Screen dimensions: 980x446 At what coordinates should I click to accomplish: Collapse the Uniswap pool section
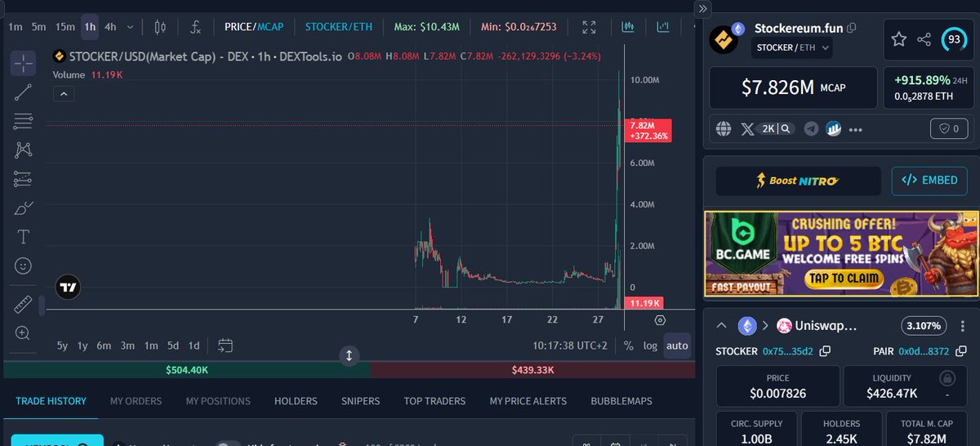coord(722,325)
